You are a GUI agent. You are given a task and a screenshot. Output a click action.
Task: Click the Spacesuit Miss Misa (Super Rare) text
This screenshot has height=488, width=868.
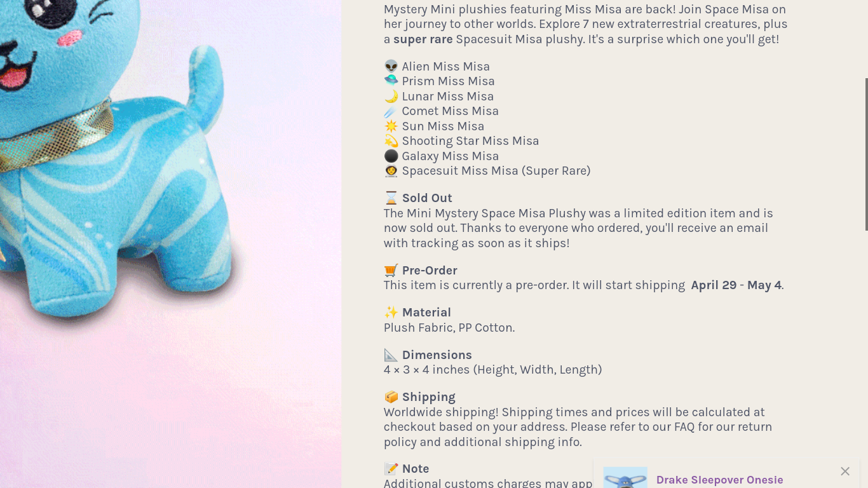point(496,170)
